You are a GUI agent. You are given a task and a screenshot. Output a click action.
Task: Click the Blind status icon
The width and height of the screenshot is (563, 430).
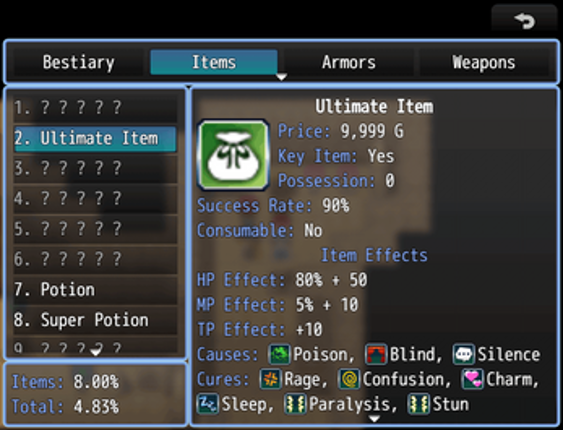(x=376, y=354)
